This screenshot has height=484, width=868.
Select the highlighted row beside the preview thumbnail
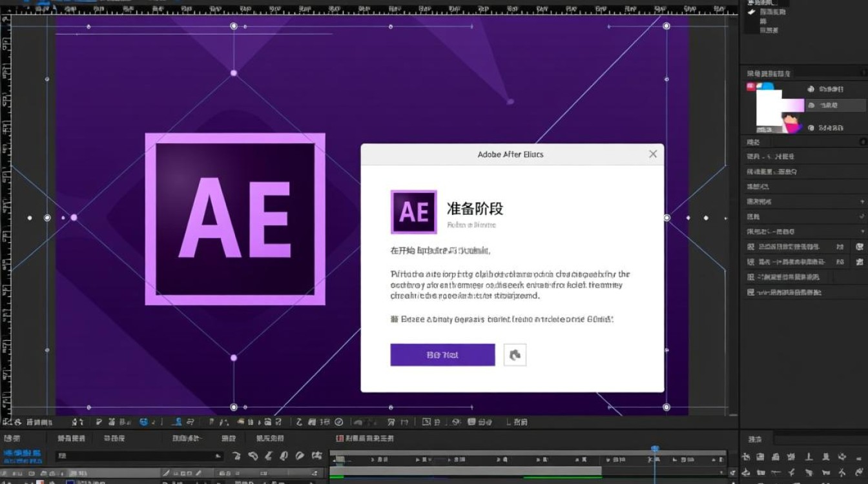coord(835,105)
